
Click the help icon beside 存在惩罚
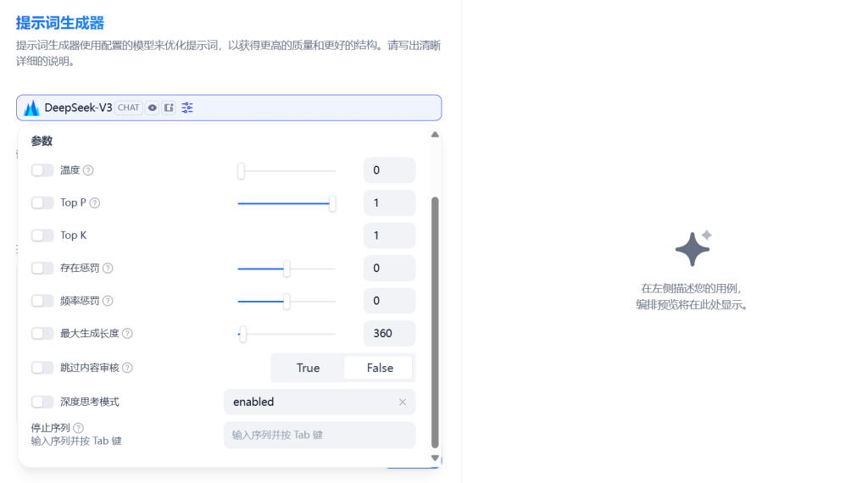click(x=108, y=269)
